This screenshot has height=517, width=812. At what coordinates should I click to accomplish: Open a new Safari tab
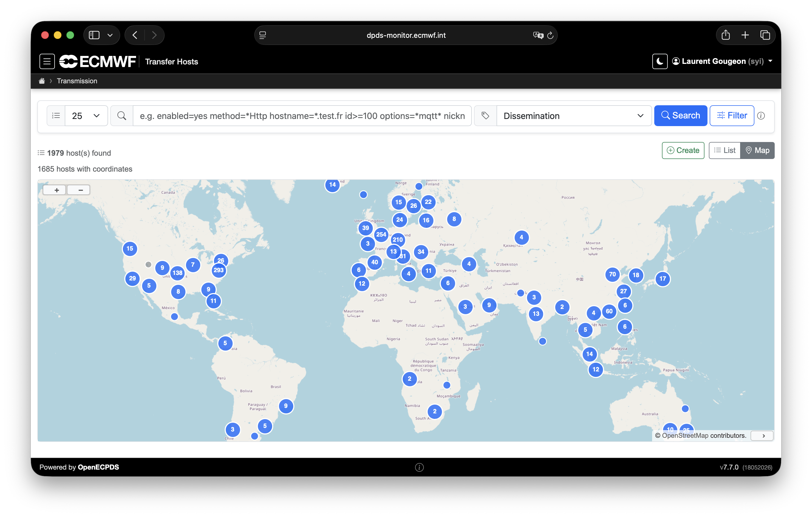(745, 35)
